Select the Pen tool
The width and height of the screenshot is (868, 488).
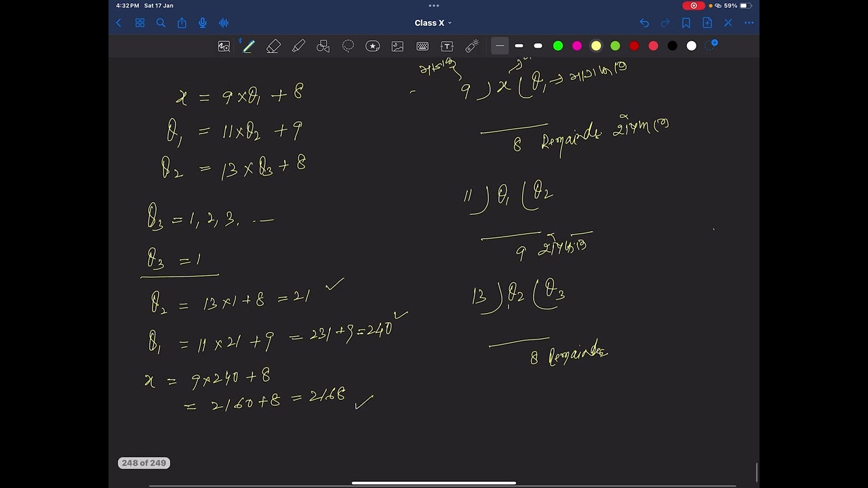[248, 46]
